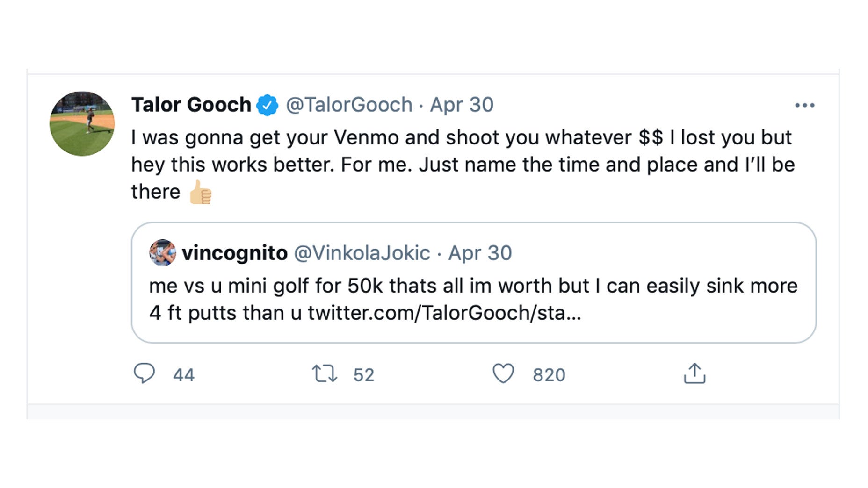Click the Talor Gooch display name
The width and height of the screenshot is (868, 488).
pyautogui.click(x=191, y=105)
